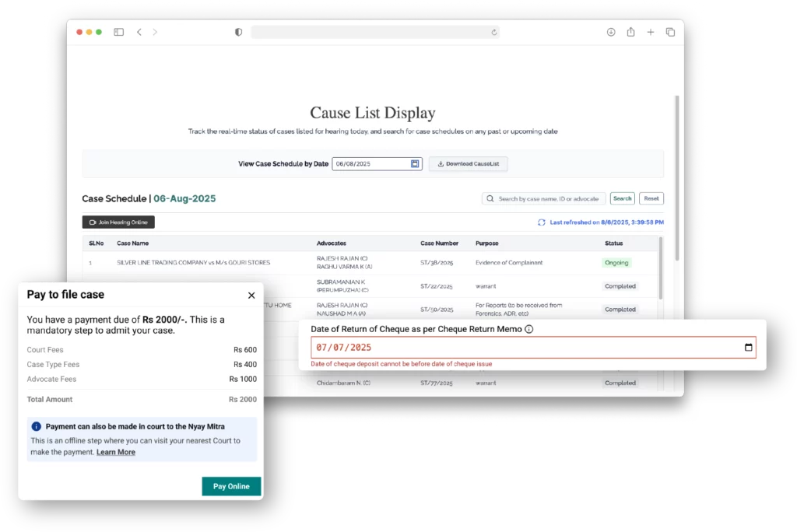The width and height of the screenshot is (797, 532).
Task: Click Case Name column header
Action: click(x=132, y=243)
